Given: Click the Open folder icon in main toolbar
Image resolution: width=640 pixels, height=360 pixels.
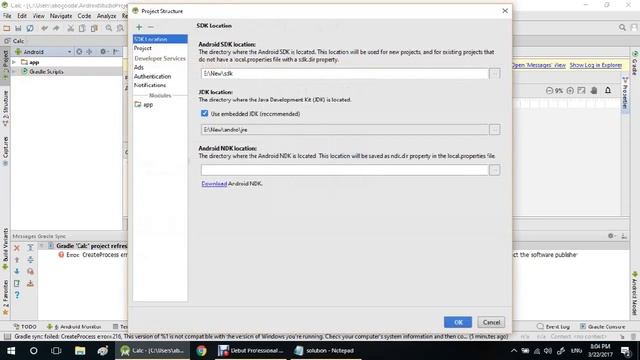Looking at the screenshot, I should coord(7,28).
